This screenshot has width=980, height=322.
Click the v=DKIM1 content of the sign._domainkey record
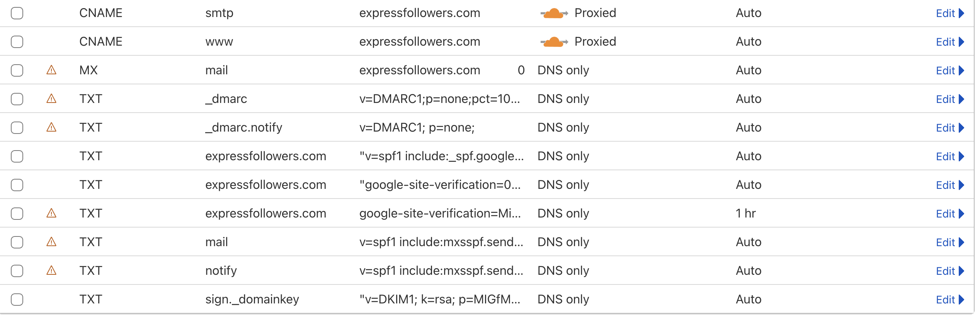(x=439, y=299)
